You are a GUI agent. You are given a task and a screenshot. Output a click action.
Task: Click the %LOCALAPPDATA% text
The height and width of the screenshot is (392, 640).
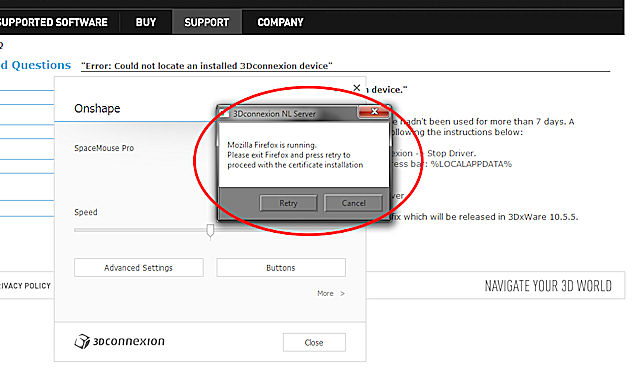[x=471, y=164]
